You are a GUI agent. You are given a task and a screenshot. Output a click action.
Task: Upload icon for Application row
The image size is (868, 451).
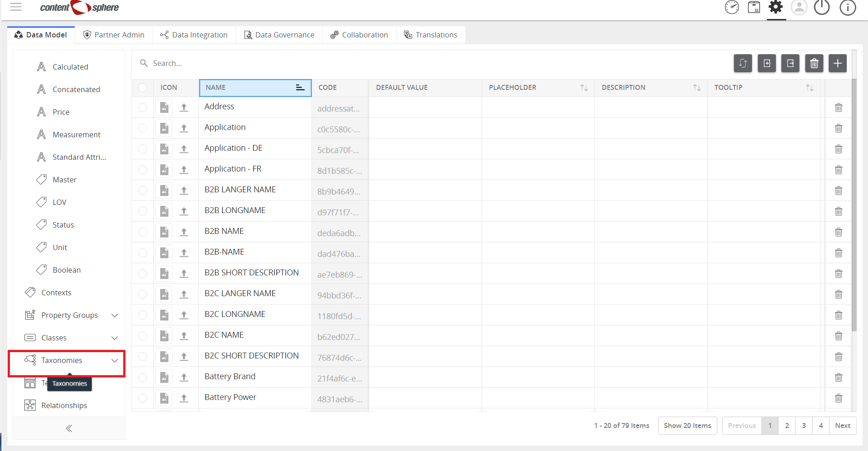tap(184, 128)
